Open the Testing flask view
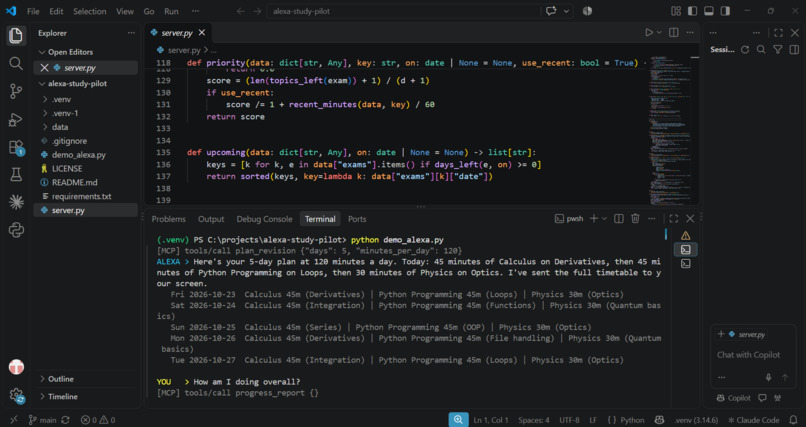 coord(16,175)
